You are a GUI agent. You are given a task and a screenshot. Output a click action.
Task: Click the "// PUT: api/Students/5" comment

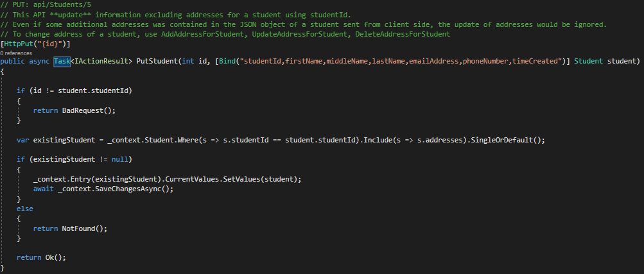(x=46, y=5)
